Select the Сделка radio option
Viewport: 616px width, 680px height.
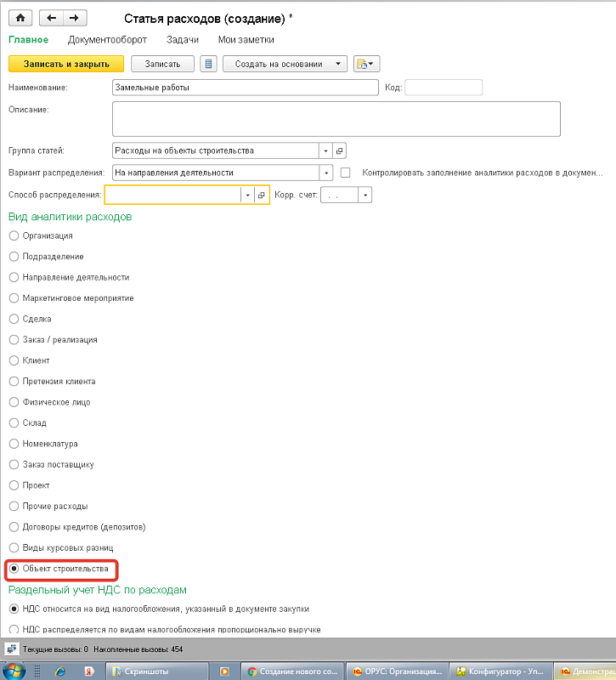[x=14, y=319]
